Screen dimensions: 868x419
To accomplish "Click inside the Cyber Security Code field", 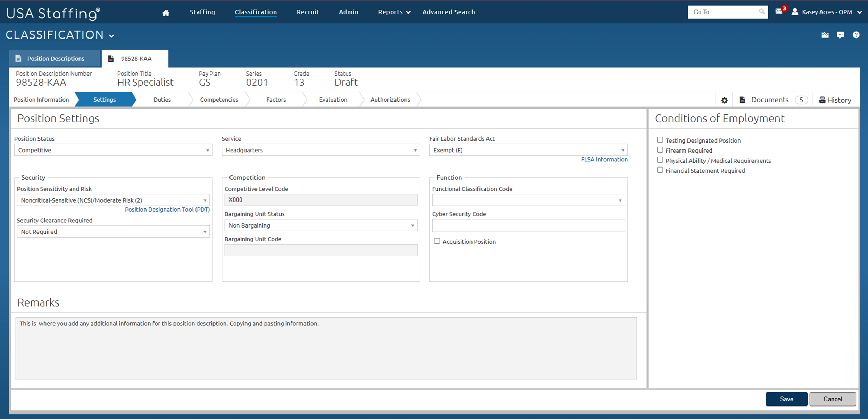I will click(x=528, y=225).
